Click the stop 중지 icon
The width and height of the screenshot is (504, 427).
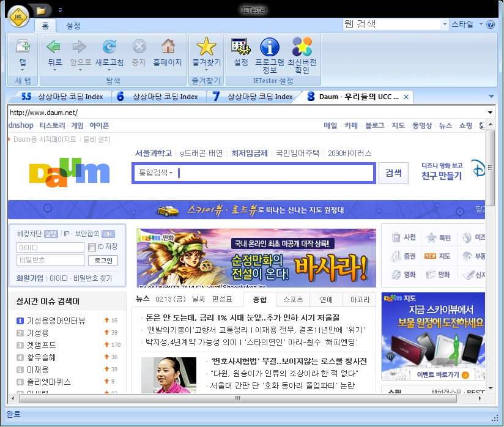click(x=139, y=46)
